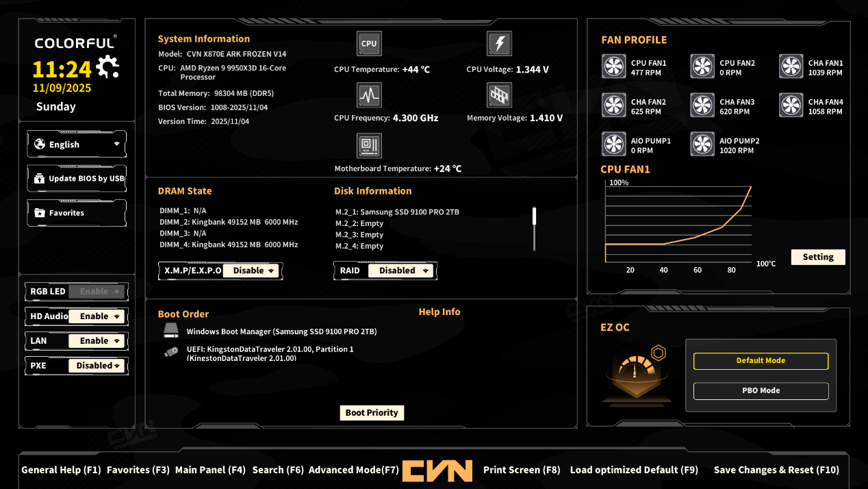Click the Boot Priority button
The height and width of the screenshot is (489, 868).
pyautogui.click(x=372, y=413)
